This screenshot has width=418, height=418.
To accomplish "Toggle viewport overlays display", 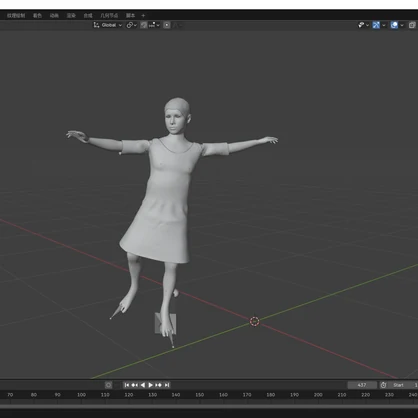I will [x=394, y=25].
